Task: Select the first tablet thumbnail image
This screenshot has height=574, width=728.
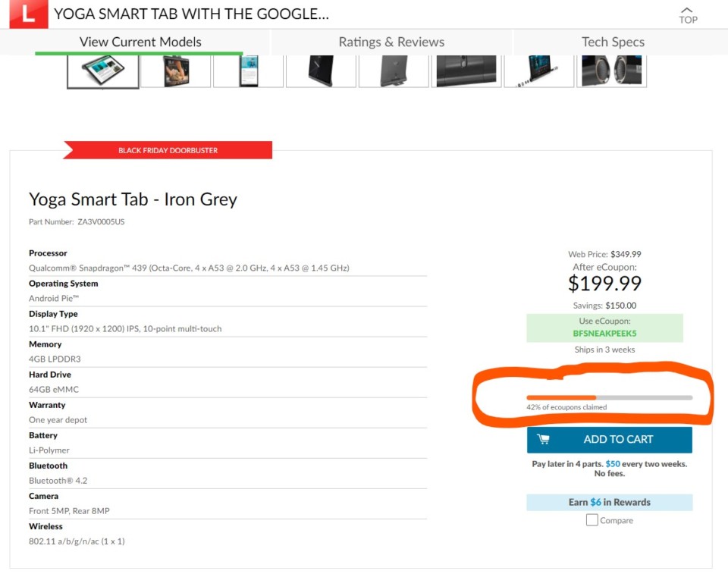Action: 103,71
